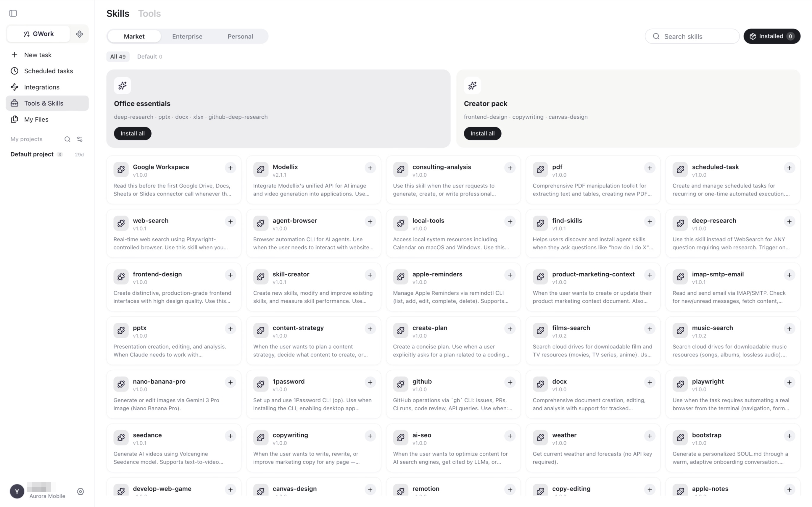The image size is (812, 507).
Task: Search projects using magnifier icon
Action: (67, 139)
